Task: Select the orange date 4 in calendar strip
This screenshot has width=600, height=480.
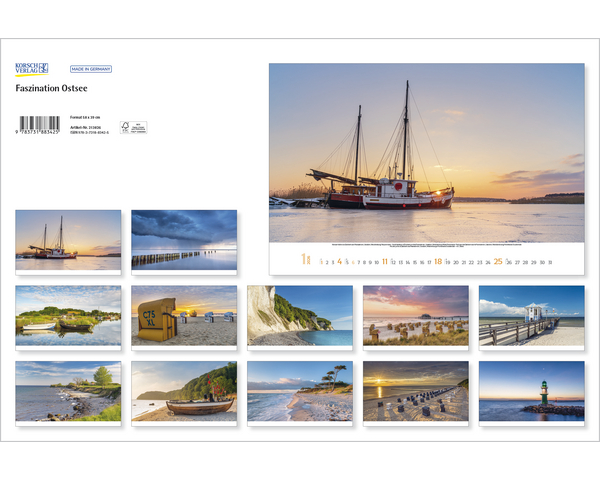Action: pyautogui.click(x=340, y=261)
